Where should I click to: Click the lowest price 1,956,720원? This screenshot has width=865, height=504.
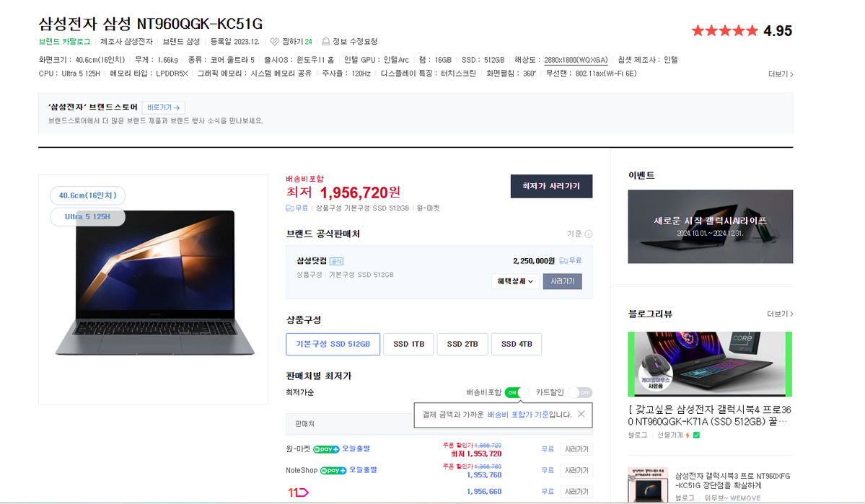click(x=360, y=193)
